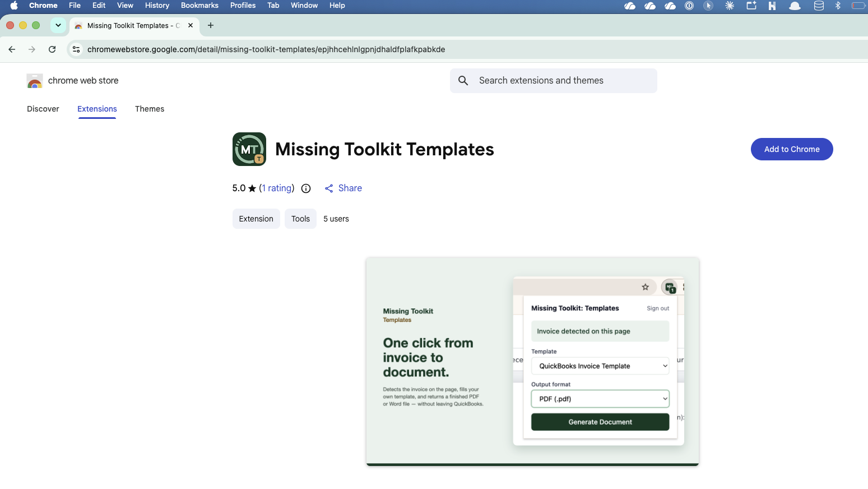Image resolution: width=868 pixels, height=489 pixels.
Task: Click the Extension category chip
Action: [256, 219]
